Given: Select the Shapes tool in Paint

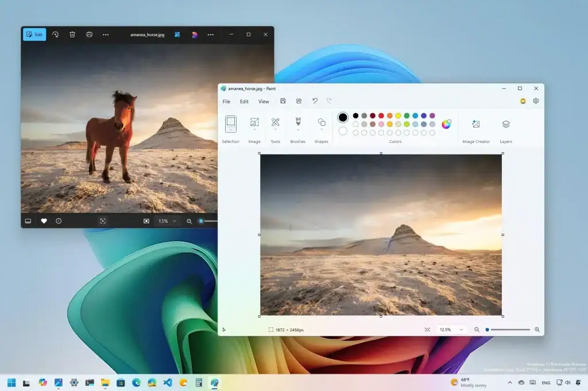Looking at the screenshot, I should [321, 125].
